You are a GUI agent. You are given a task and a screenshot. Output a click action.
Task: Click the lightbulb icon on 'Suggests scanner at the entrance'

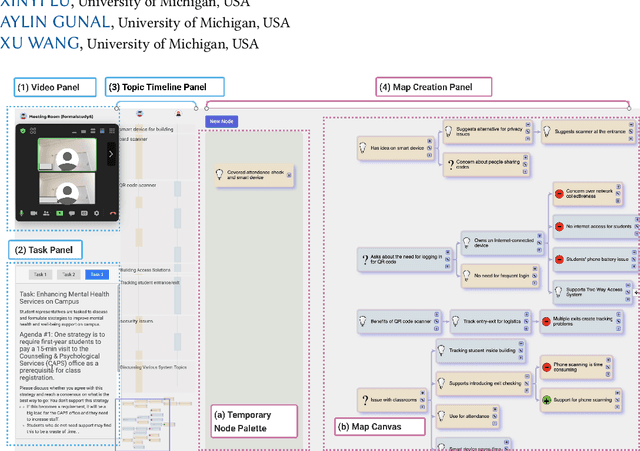tap(546, 131)
